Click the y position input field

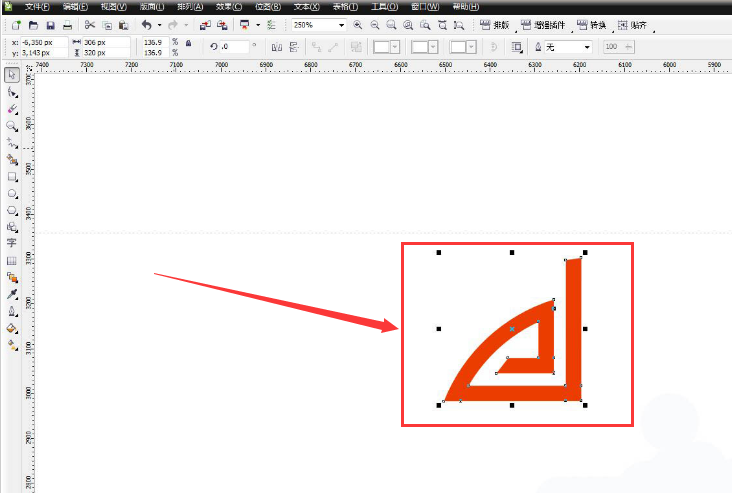coord(44,53)
